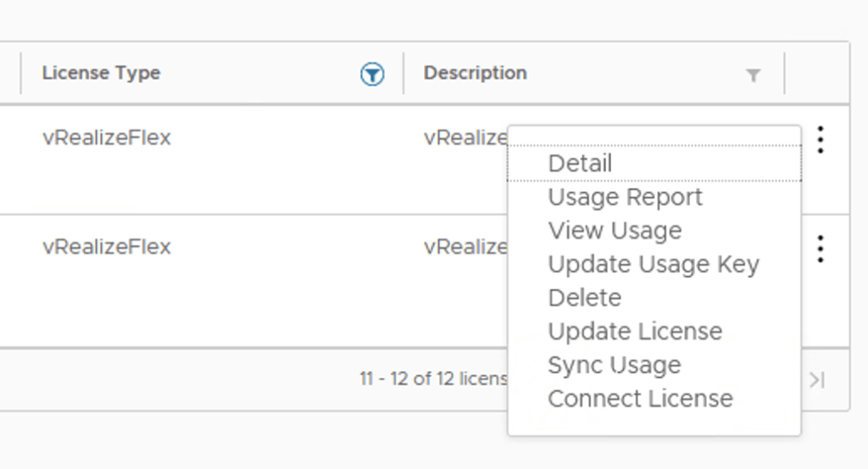
Task: Select second row vRealizeFlex license type cell
Action: [x=107, y=247]
